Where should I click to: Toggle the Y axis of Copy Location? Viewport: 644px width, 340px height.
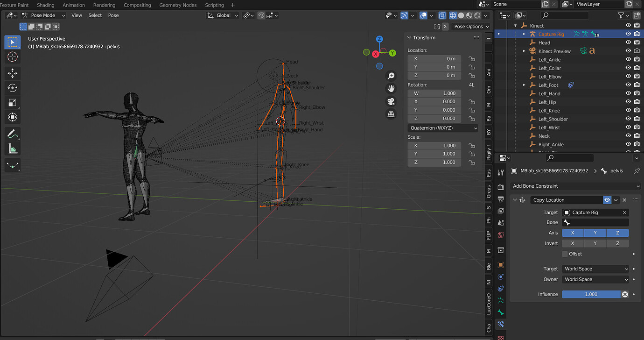click(x=595, y=233)
